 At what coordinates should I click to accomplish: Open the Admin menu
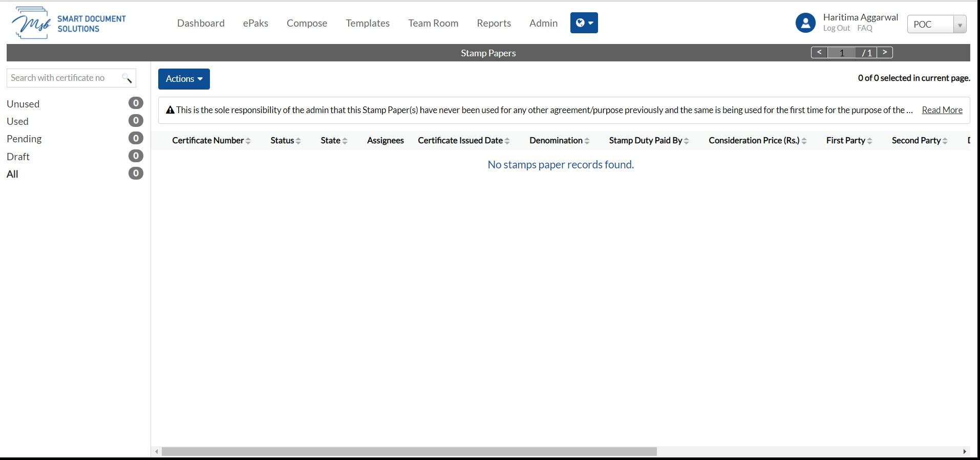(x=543, y=23)
